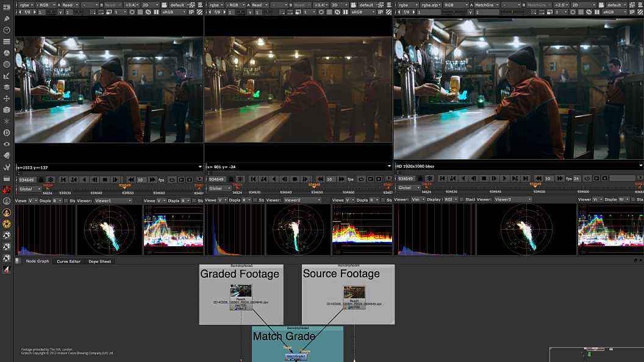Open the Keyer nodes toolbar icon
This screenshot has width=644, height=362.
pos(7,76)
